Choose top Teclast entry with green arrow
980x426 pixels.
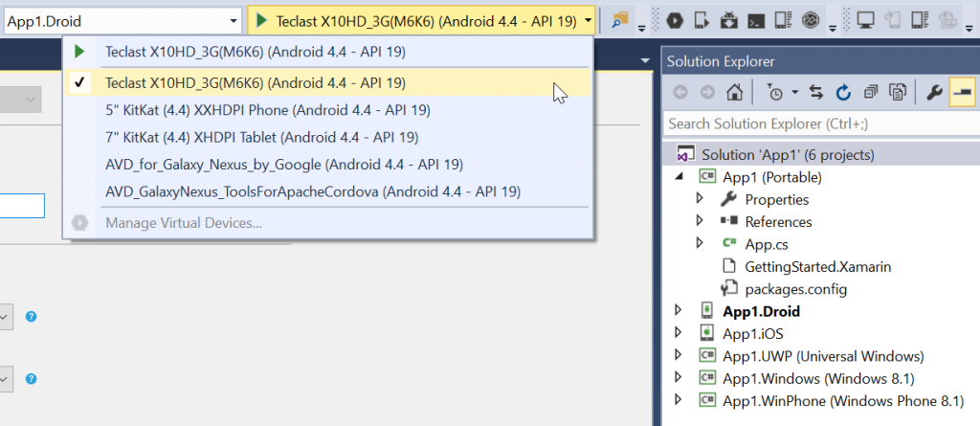tap(327, 52)
